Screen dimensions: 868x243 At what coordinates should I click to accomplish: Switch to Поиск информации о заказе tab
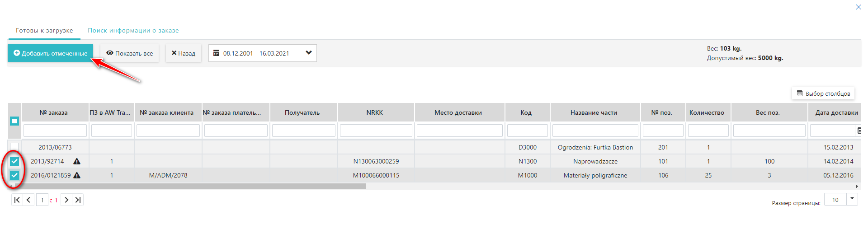point(133,30)
